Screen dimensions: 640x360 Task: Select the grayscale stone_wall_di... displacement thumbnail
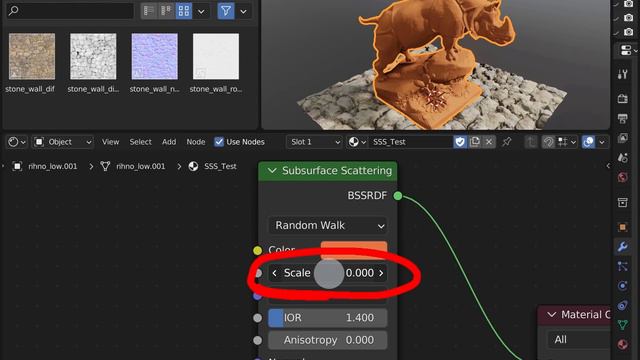click(x=93, y=57)
